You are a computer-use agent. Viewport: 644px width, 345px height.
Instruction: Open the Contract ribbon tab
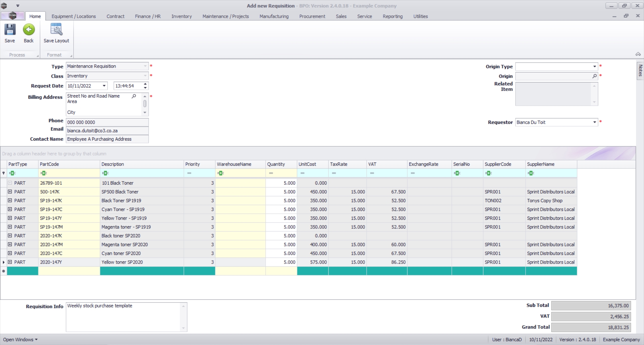(x=115, y=16)
